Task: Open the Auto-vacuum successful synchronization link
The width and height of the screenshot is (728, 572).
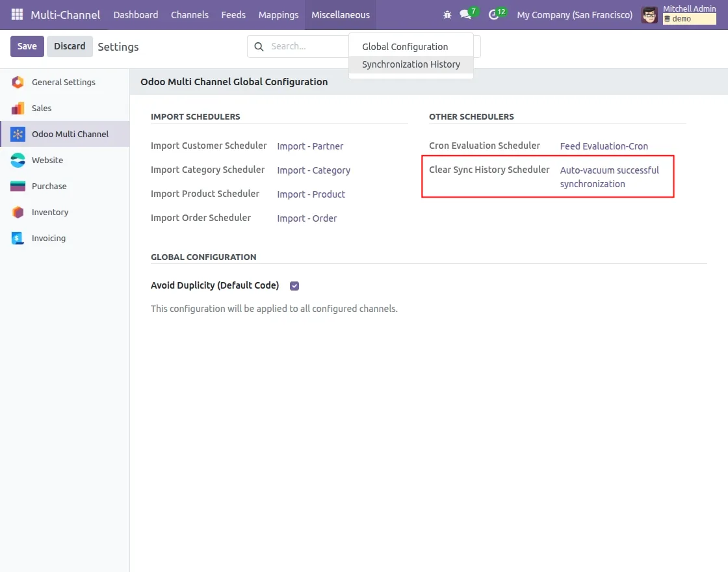Action: [x=609, y=177]
